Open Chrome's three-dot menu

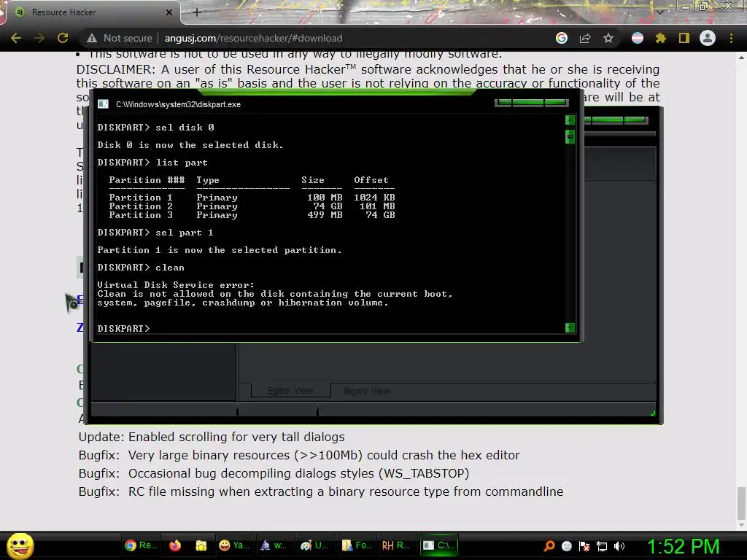coord(731,38)
